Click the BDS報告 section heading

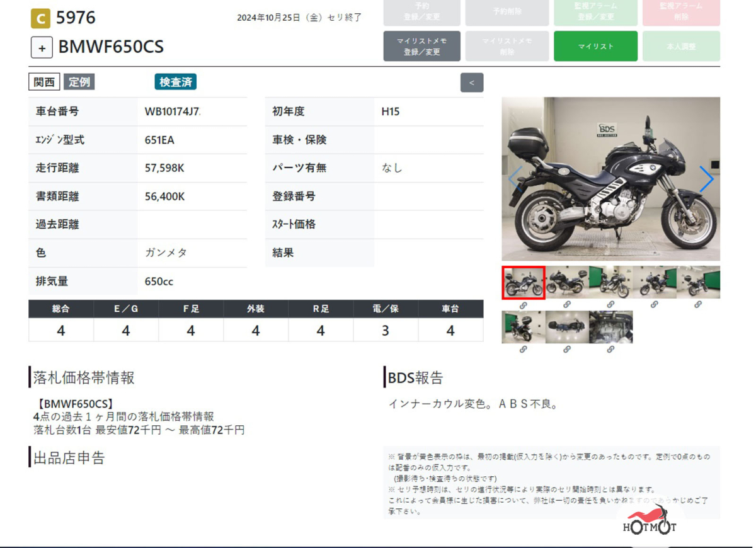416,377
